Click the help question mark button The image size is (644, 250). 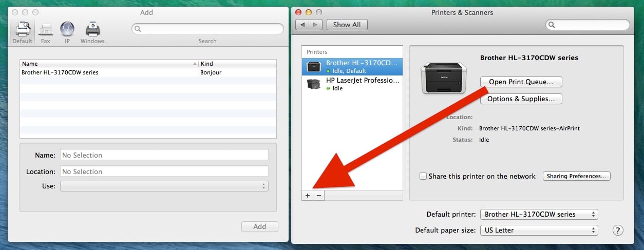click(618, 230)
